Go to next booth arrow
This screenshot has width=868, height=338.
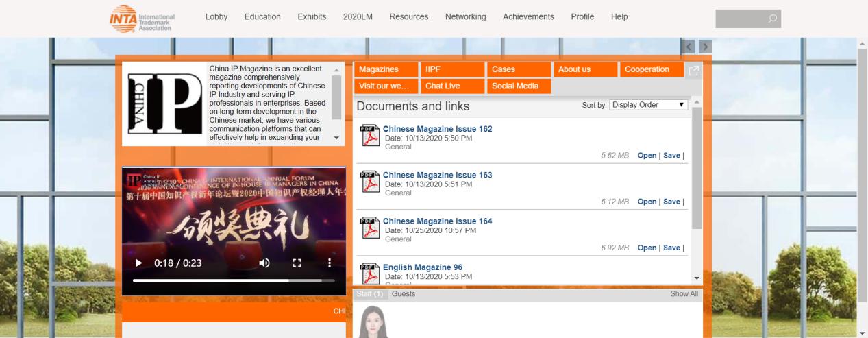705,47
